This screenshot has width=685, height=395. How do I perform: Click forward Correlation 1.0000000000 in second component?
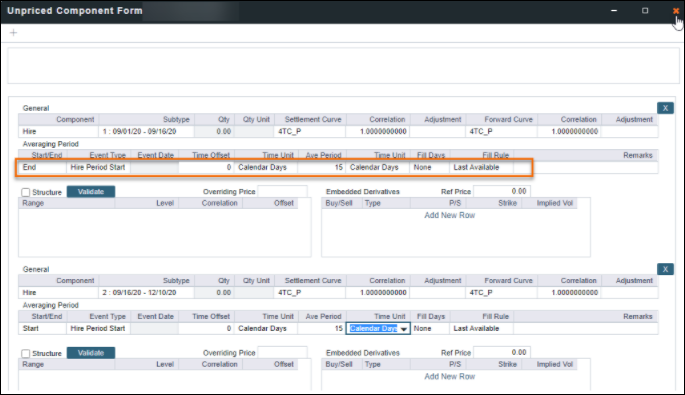[x=570, y=293]
